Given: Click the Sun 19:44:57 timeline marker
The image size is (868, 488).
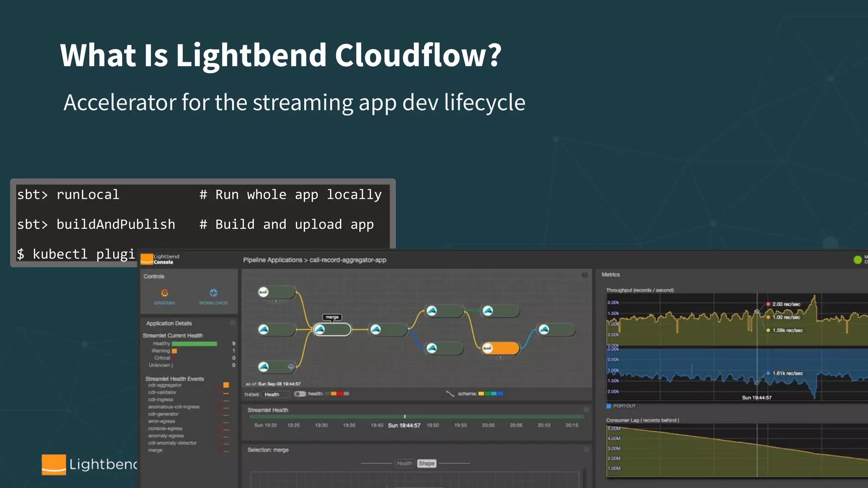Looking at the screenshot, I should (x=404, y=425).
